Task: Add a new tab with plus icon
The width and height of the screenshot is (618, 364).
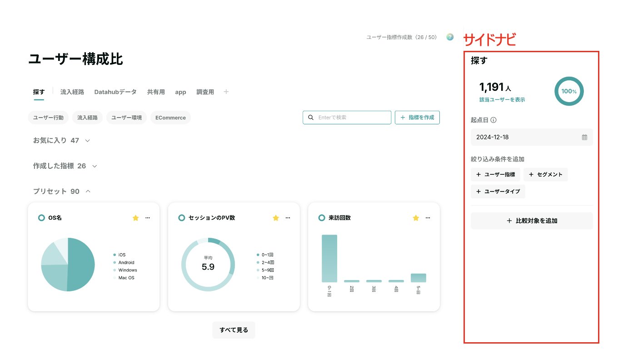Action: tap(226, 92)
